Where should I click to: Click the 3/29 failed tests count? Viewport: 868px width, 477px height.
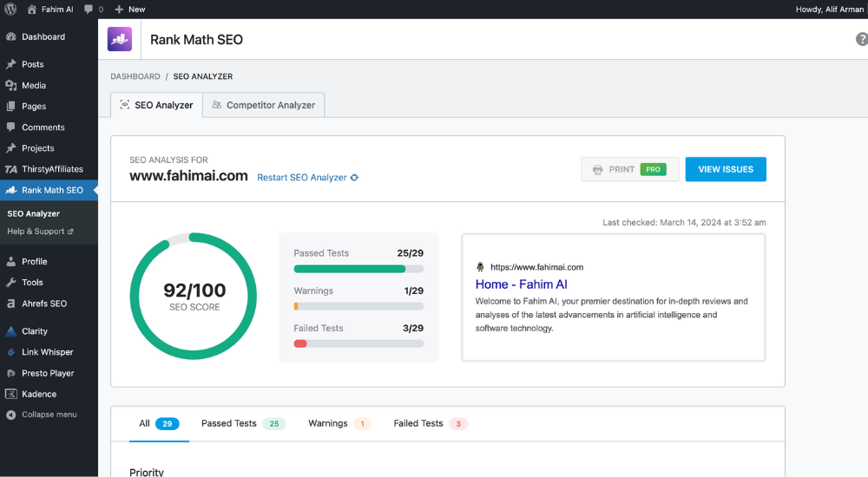tap(413, 328)
